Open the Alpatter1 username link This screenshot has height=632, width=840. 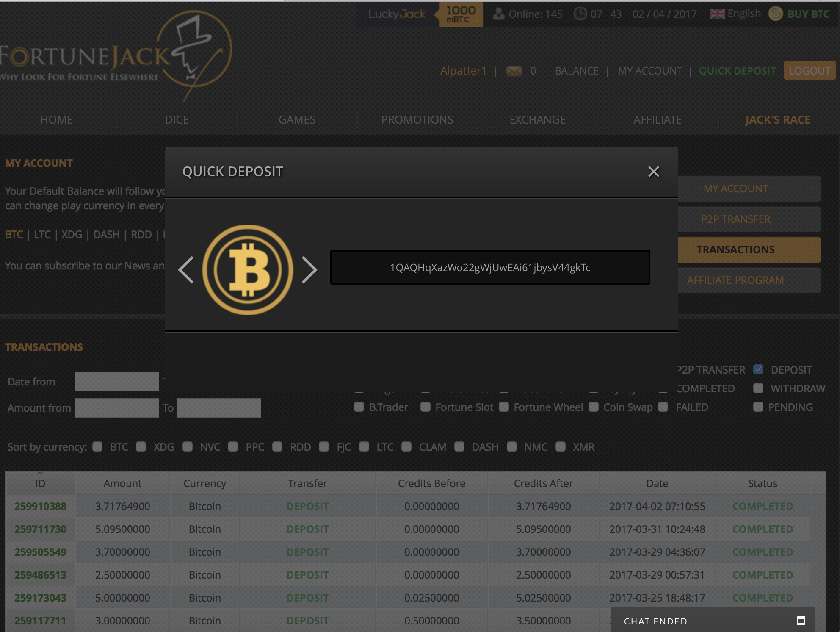(463, 71)
